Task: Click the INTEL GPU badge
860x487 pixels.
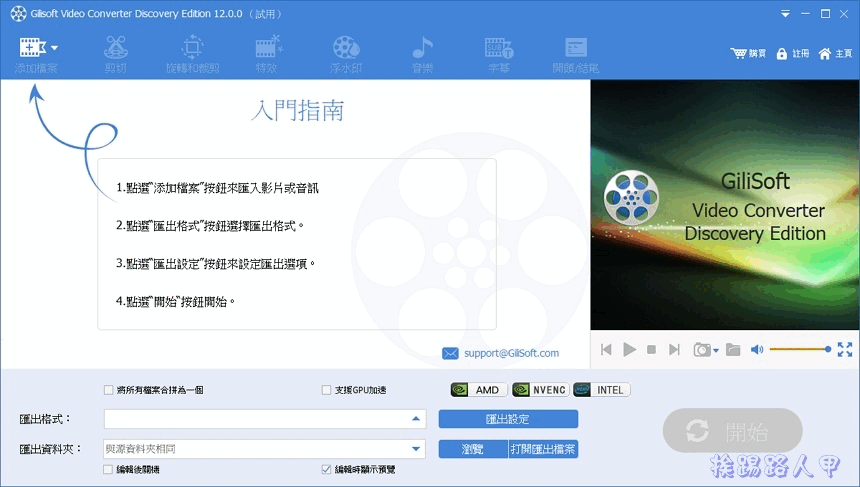Action: [x=602, y=390]
